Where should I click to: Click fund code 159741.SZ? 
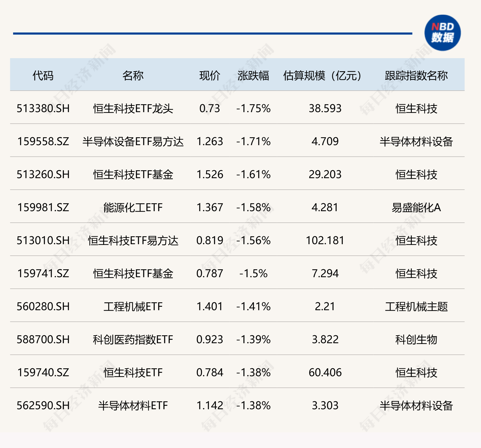43,274
